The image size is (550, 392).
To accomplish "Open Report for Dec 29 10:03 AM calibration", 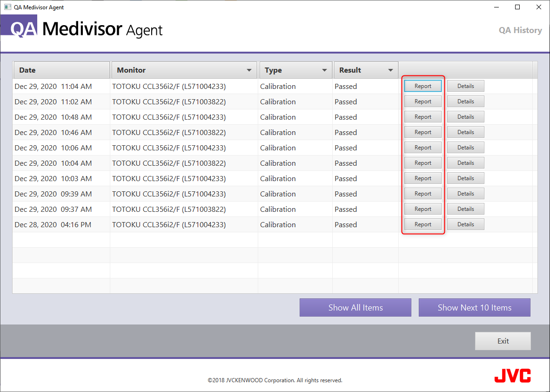I will tap(423, 178).
